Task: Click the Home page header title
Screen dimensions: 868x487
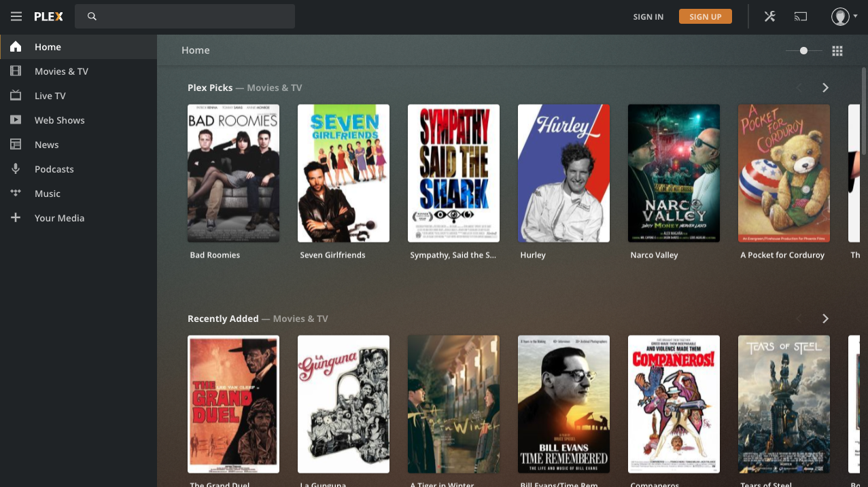Action: (x=196, y=50)
